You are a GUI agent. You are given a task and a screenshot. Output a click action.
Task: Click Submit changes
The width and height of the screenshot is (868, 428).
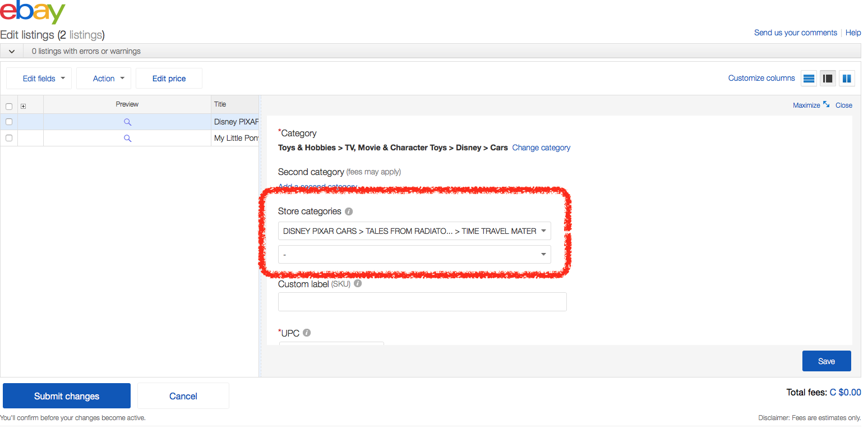point(67,396)
